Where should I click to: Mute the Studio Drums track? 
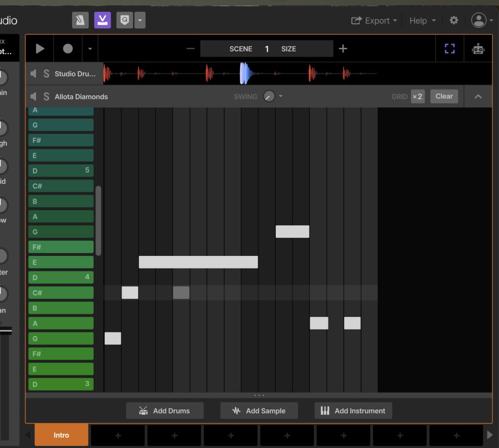coord(34,74)
